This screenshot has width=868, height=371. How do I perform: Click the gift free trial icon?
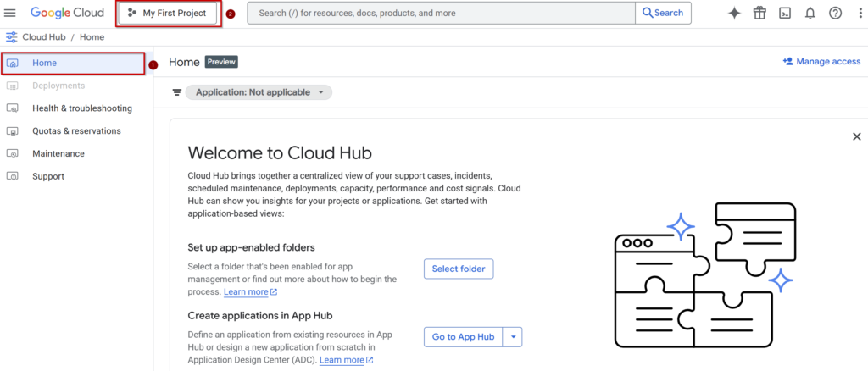[x=759, y=14]
